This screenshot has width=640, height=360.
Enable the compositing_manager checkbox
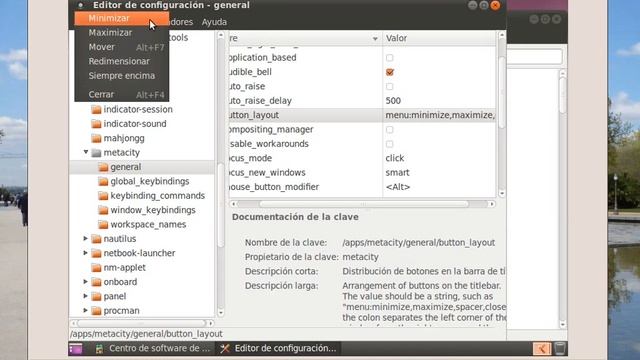tap(390, 129)
